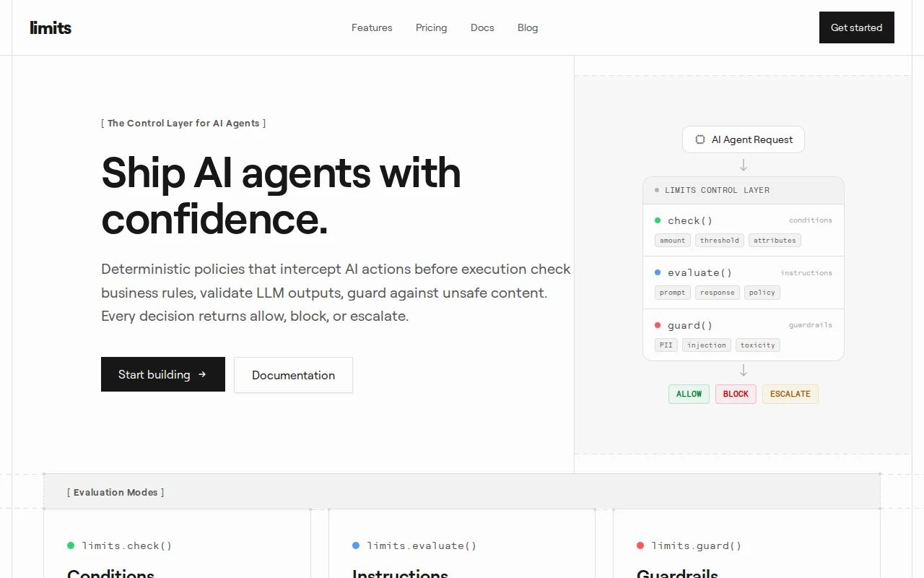Open the Docs nav link
924x578 pixels.
[482, 27]
